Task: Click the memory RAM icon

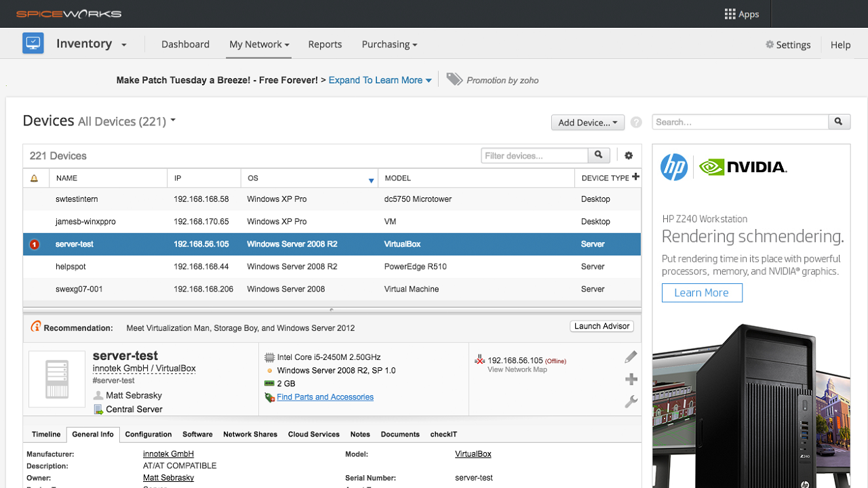Action: click(269, 384)
